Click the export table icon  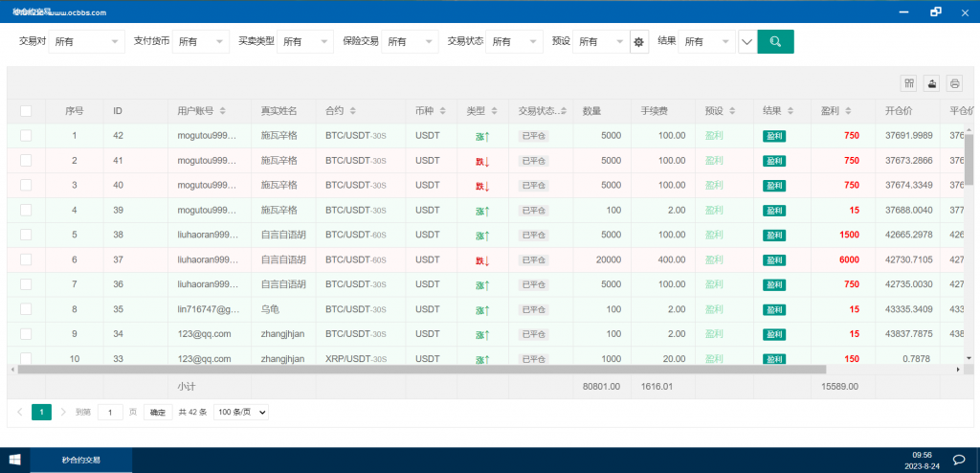pos(932,83)
